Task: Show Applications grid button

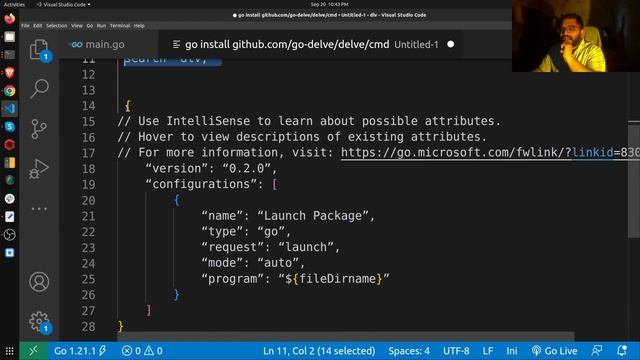Action: 9,351
